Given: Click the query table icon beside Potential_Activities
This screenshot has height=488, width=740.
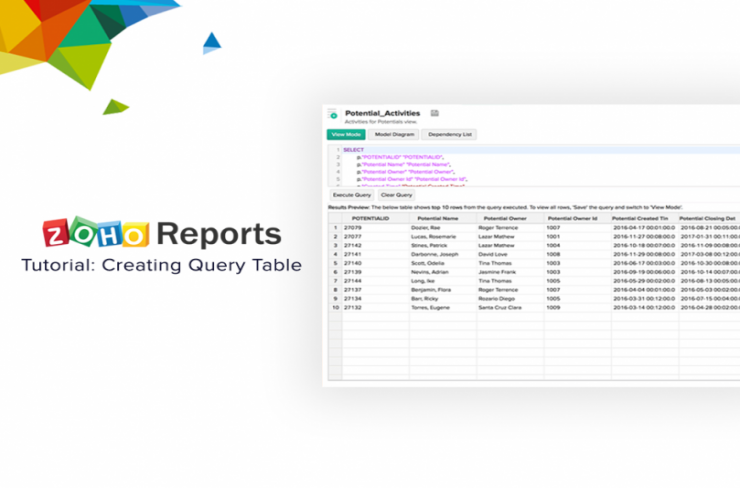Looking at the screenshot, I should [x=333, y=114].
